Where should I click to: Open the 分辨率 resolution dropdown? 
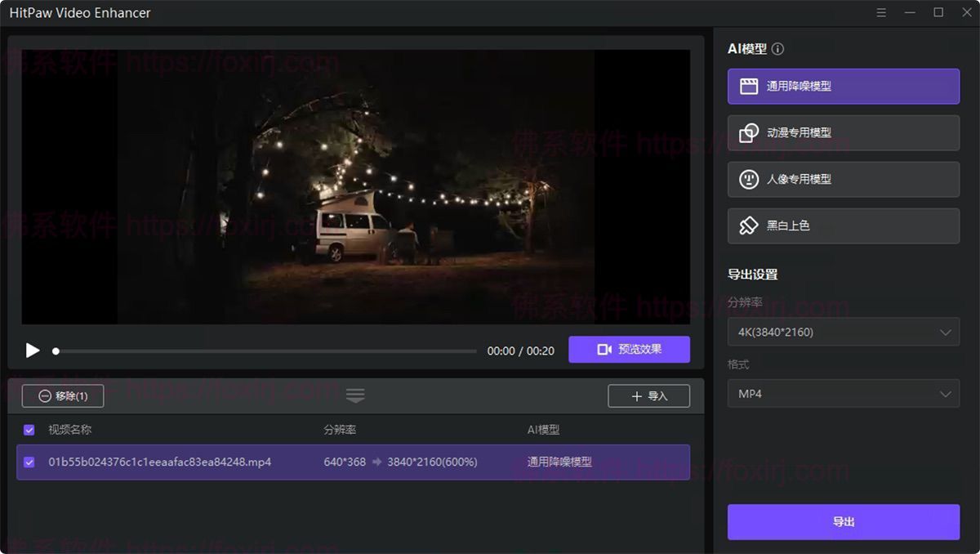[843, 332]
